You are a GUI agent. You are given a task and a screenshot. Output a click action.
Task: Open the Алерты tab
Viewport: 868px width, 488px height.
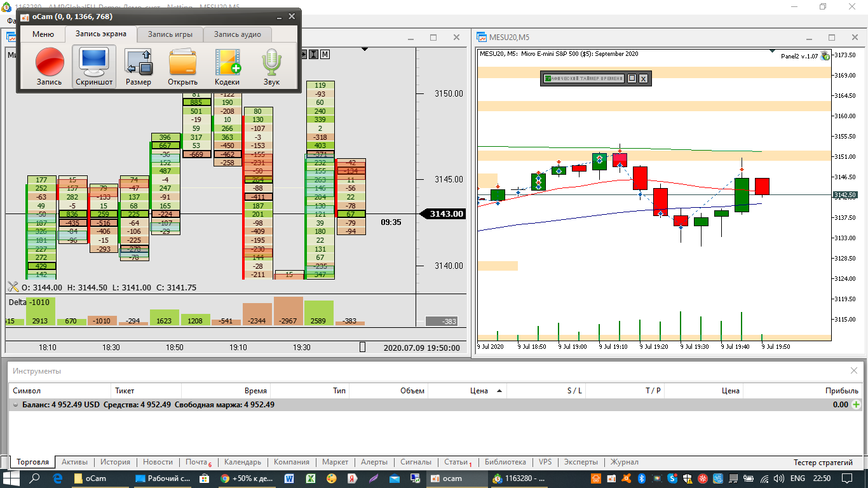[374, 462]
